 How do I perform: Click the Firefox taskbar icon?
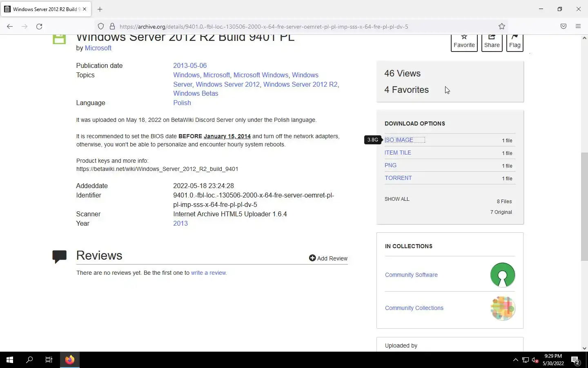(x=70, y=360)
